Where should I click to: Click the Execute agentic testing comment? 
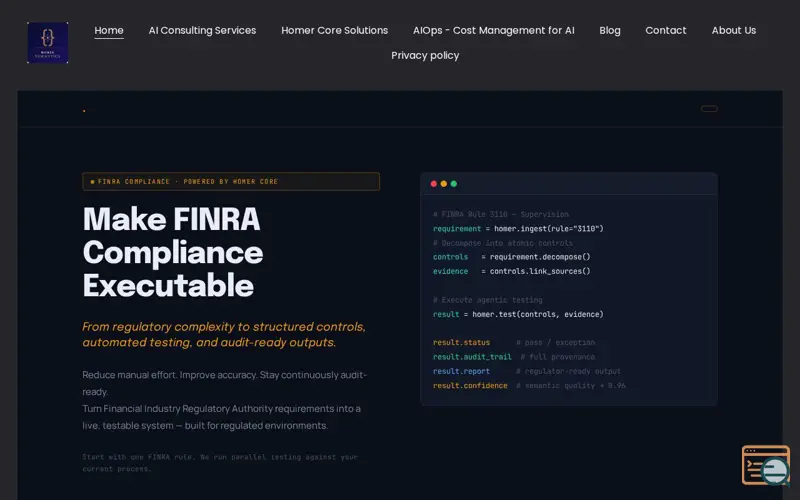tap(488, 300)
